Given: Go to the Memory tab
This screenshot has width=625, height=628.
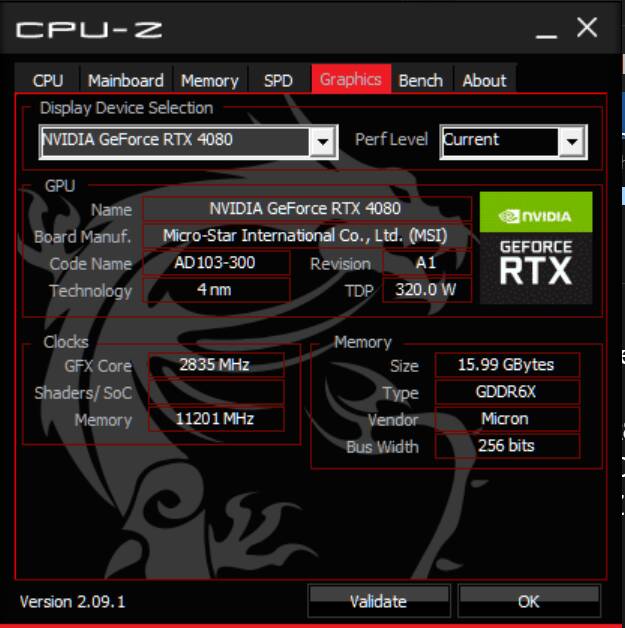Looking at the screenshot, I should 210,80.
